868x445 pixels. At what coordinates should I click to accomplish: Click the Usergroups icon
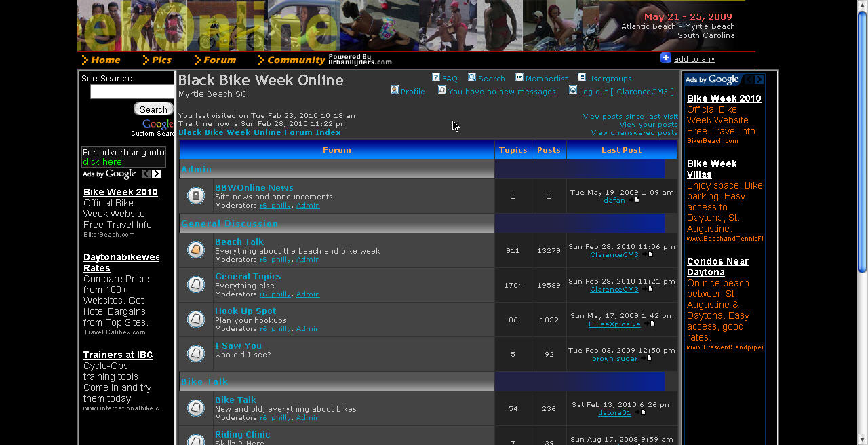tap(582, 77)
